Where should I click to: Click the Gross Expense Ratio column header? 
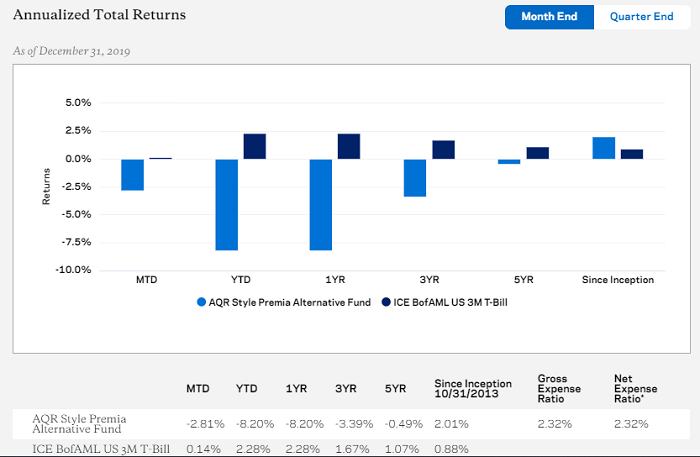tap(559, 389)
